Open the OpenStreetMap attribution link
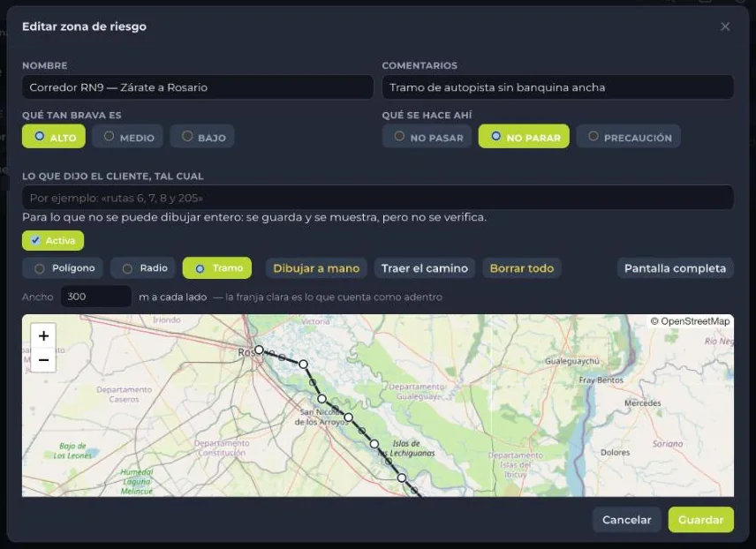 (695, 321)
